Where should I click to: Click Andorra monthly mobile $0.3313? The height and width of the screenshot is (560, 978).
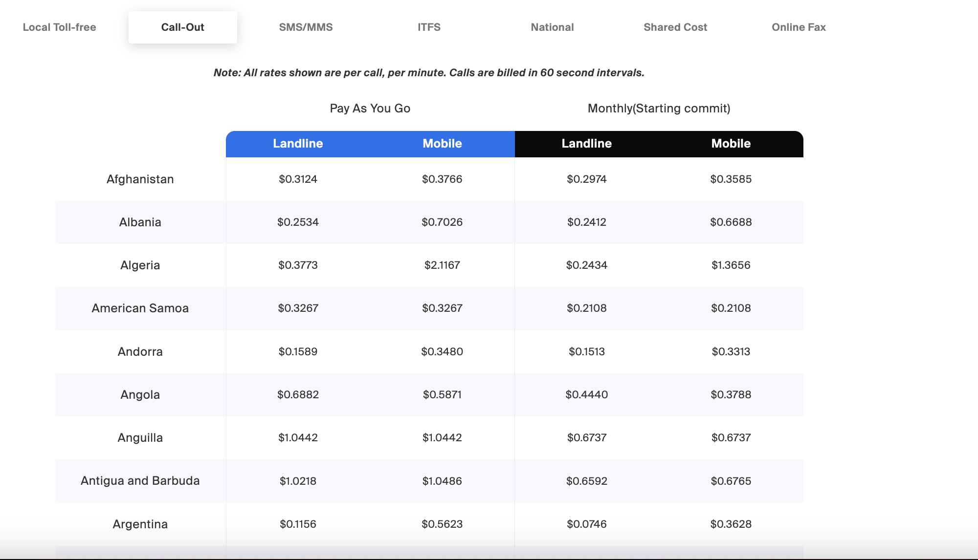coord(731,352)
